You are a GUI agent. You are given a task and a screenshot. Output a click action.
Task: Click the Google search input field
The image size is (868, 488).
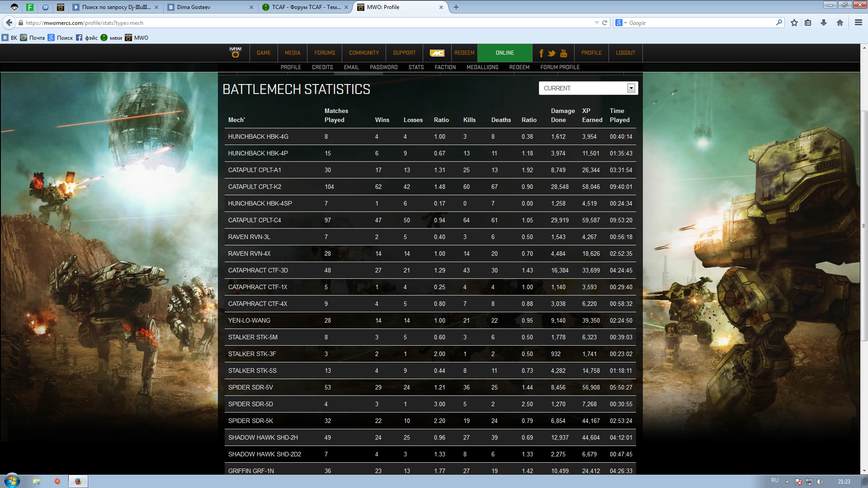click(x=701, y=23)
